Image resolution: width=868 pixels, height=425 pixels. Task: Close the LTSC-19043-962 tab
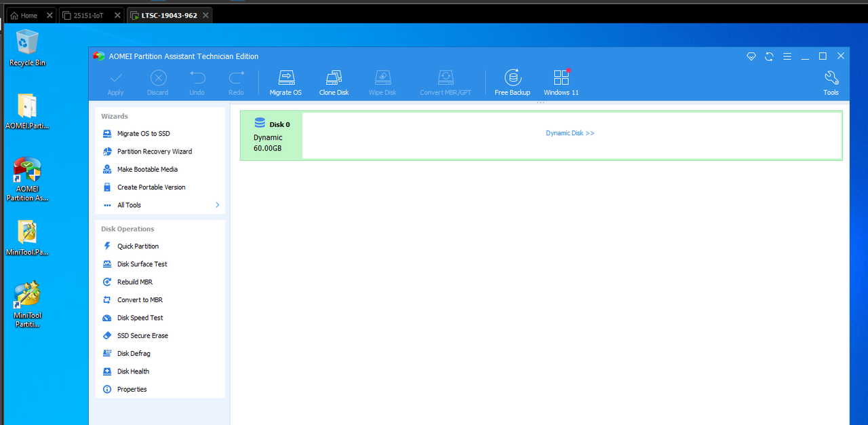(x=205, y=15)
